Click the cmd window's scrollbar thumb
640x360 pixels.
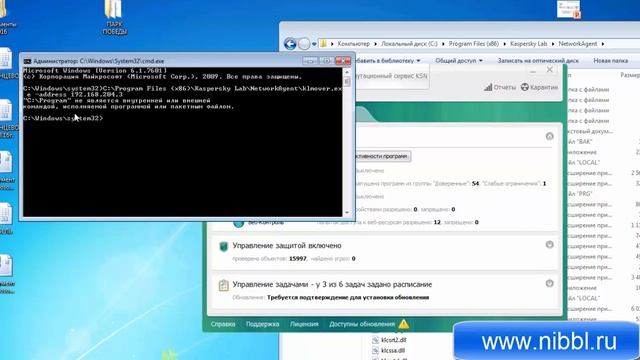[347, 81]
